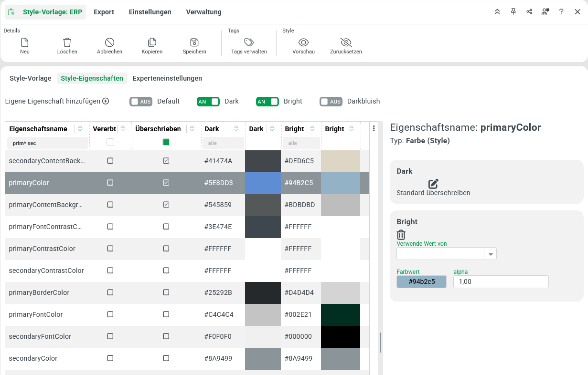Reset style via Zurücksetzen icon

346,42
